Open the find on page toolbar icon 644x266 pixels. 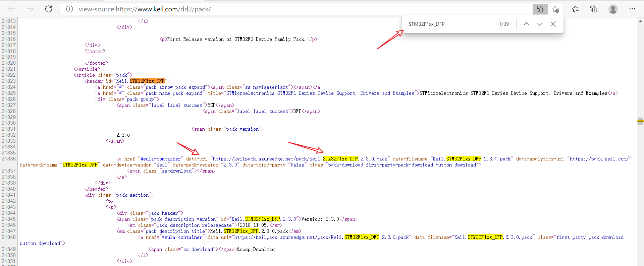click(540, 9)
